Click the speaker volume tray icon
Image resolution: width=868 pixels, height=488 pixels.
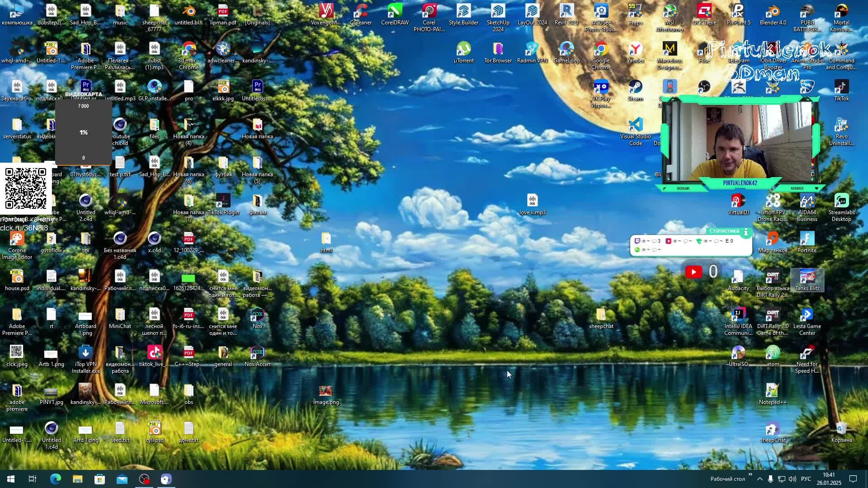point(792,479)
